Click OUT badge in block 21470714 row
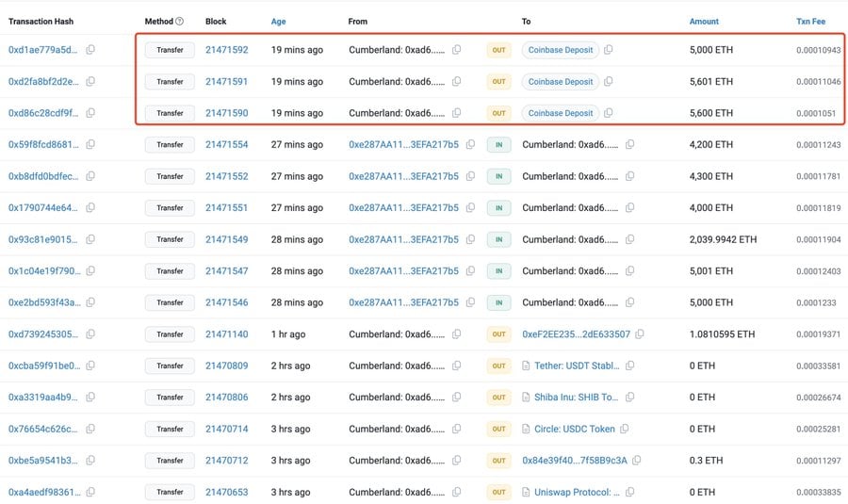Viewport: 848px width, 504px height. (498, 429)
